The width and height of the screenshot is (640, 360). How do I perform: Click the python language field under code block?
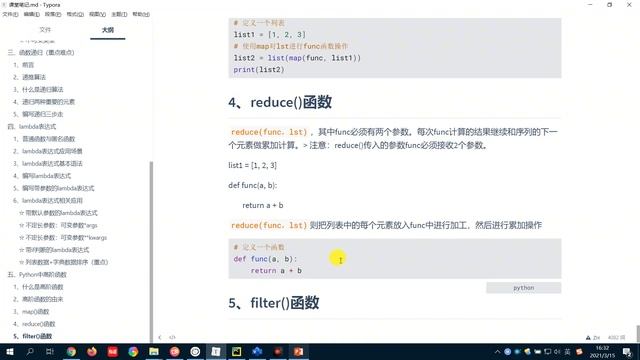[523, 288]
